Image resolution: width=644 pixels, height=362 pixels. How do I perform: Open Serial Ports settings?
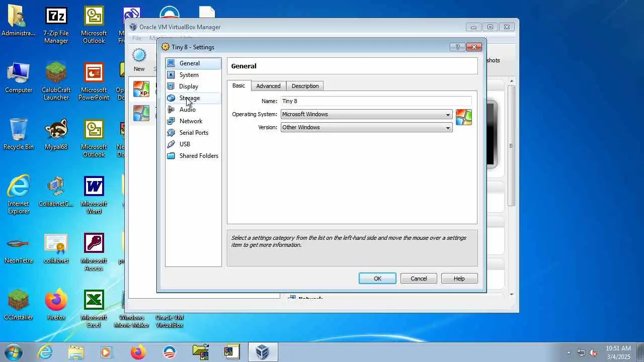[x=193, y=133]
